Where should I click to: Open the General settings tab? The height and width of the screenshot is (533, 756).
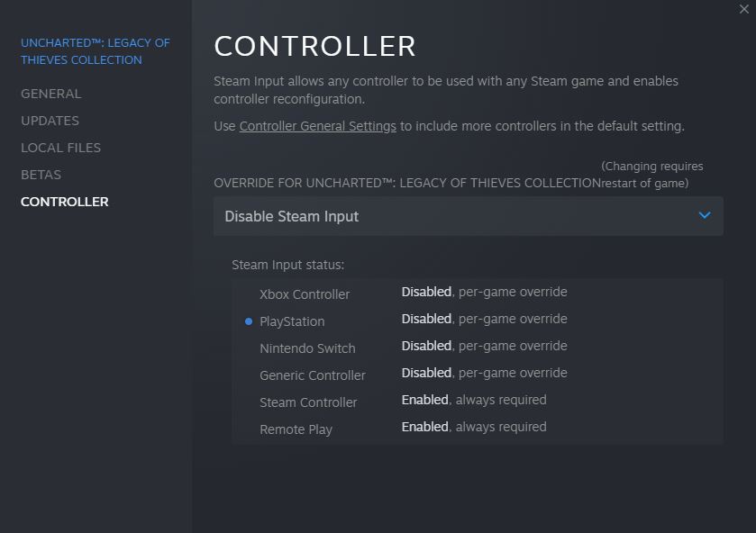click(51, 94)
